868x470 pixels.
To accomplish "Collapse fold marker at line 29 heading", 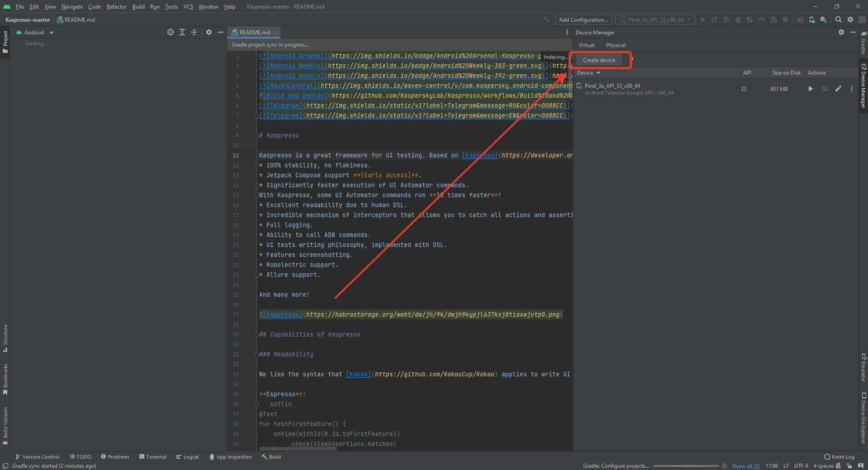I will (256, 334).
